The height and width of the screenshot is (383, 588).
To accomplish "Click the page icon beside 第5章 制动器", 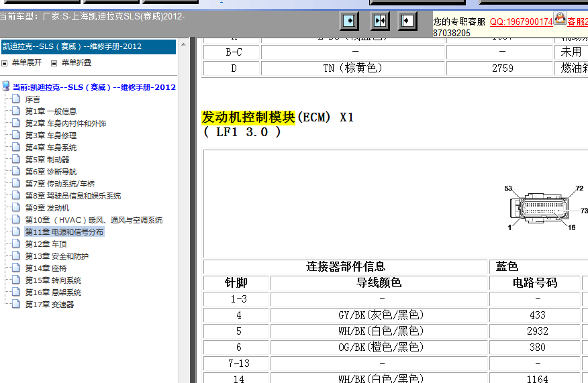I will [15, 159].
